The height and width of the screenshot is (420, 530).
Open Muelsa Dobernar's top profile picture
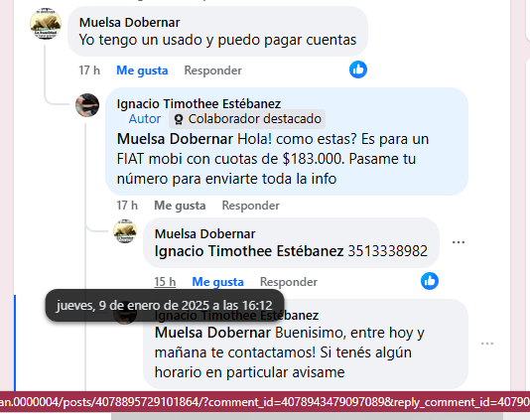[x=46, y=24]
